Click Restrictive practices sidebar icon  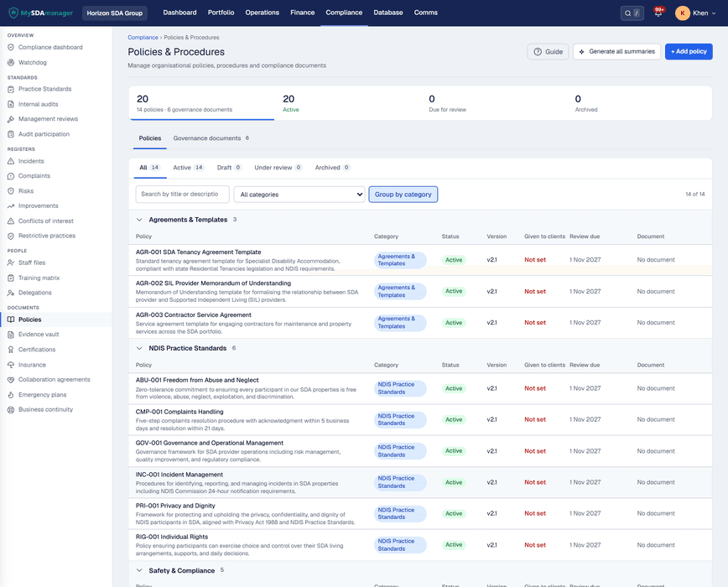coord(11,236)
